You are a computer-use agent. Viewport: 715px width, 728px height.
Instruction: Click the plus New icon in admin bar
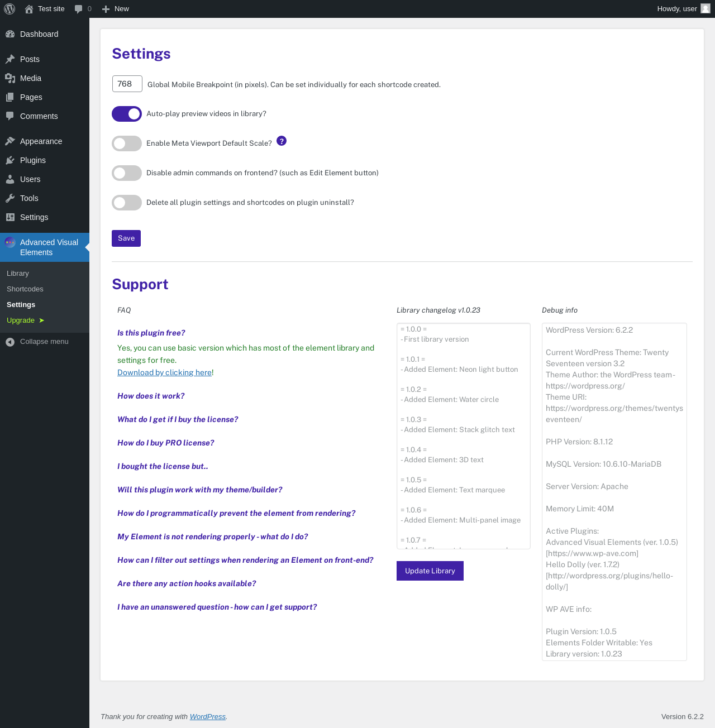106,9
